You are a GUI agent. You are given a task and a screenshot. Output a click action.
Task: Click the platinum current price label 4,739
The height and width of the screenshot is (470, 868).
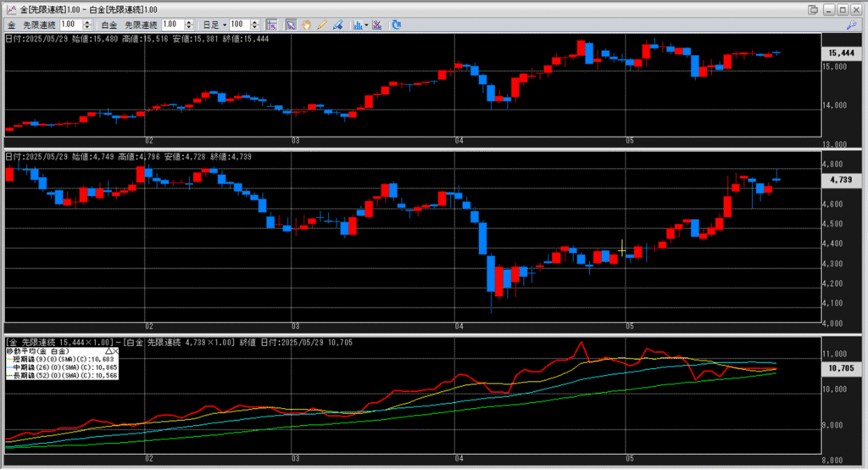[x=842, y=180]
